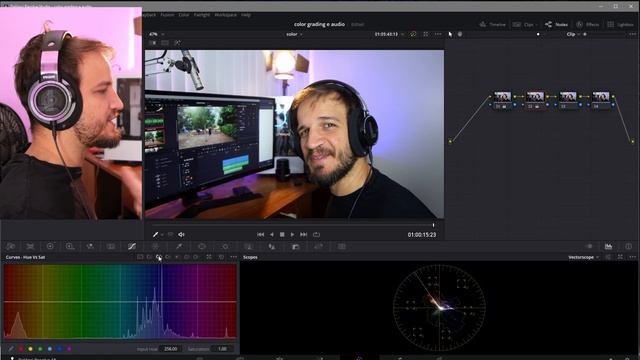Switch to Lum Vs Sat curve icon

coord(178,257)
